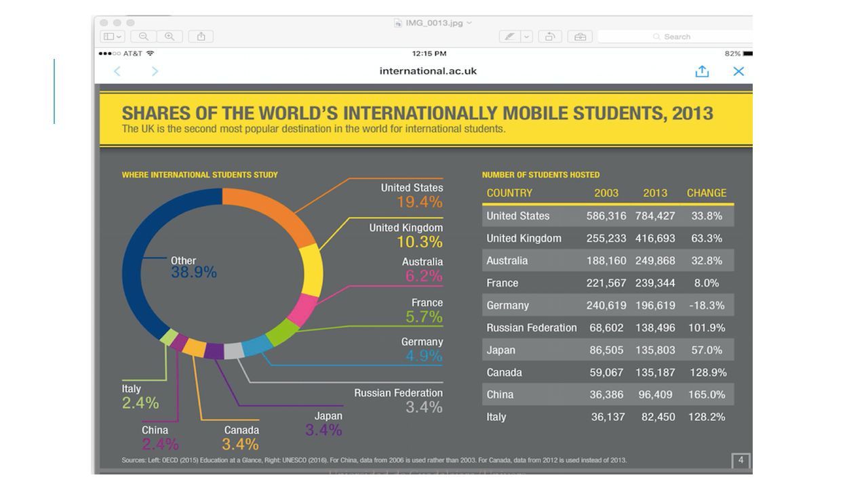The image size is (868, 488).
Task: Click the 32.8% change for Australia
Action: point(706,261)
